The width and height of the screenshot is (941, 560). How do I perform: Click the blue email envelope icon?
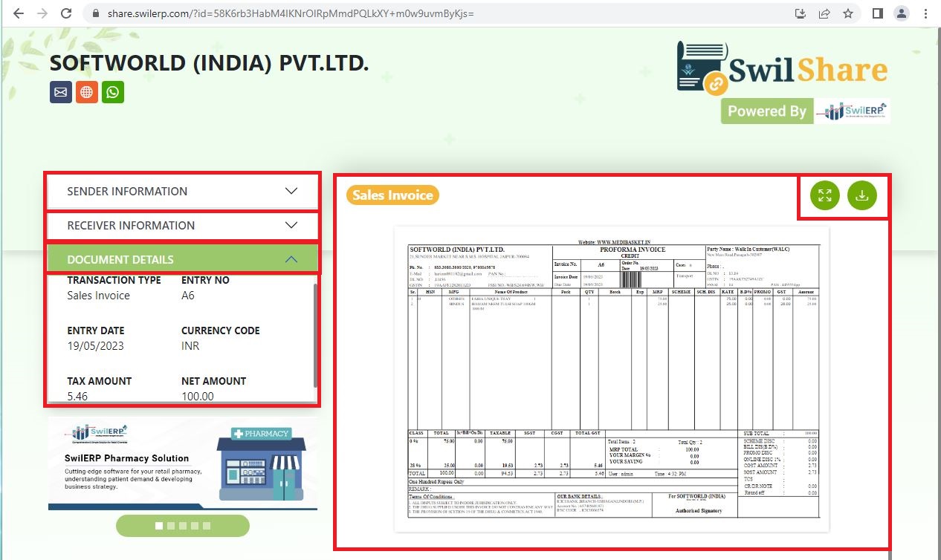pyautogui.click(x=61, y=92)
